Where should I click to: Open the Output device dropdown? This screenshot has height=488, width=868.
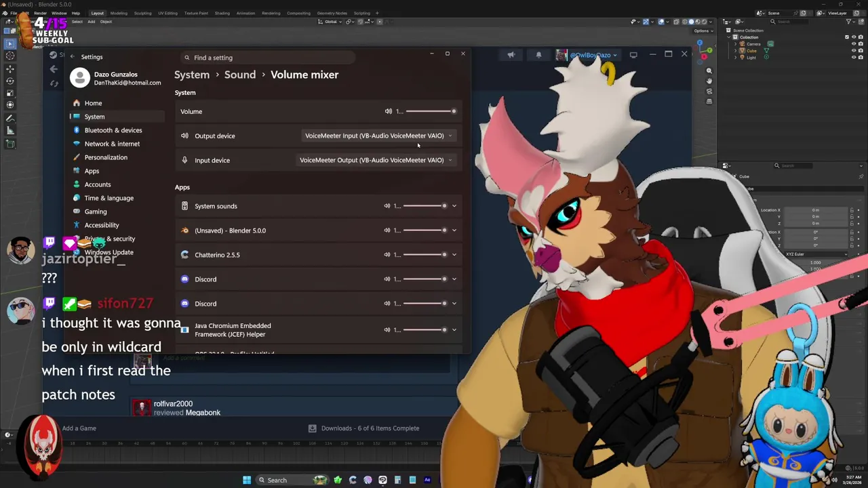coord(378,136)
